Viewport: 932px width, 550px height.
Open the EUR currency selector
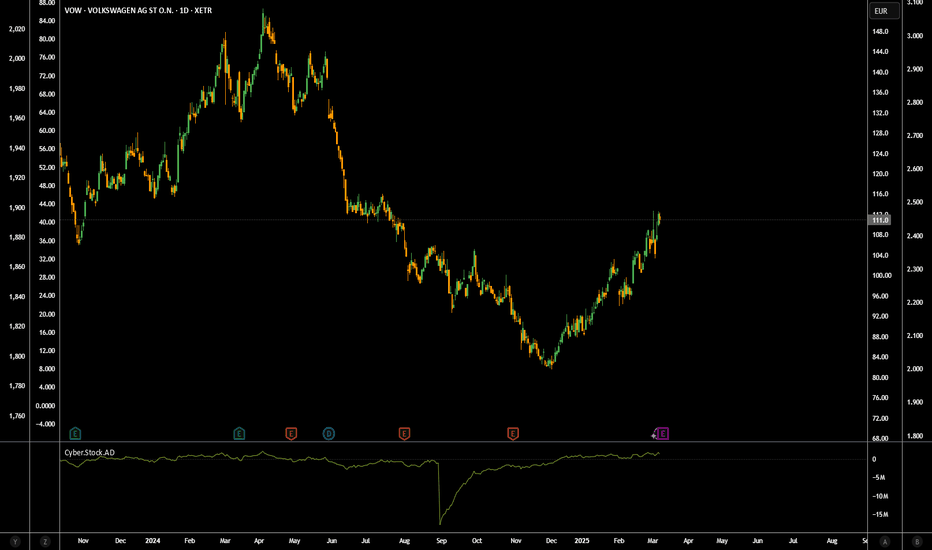(x=884, y=11)
